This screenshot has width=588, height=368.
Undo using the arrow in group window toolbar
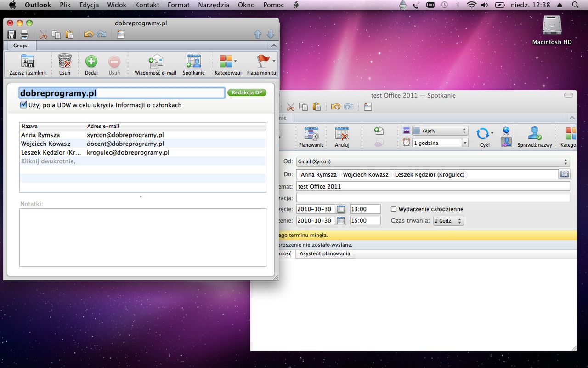tap(89, 34)
